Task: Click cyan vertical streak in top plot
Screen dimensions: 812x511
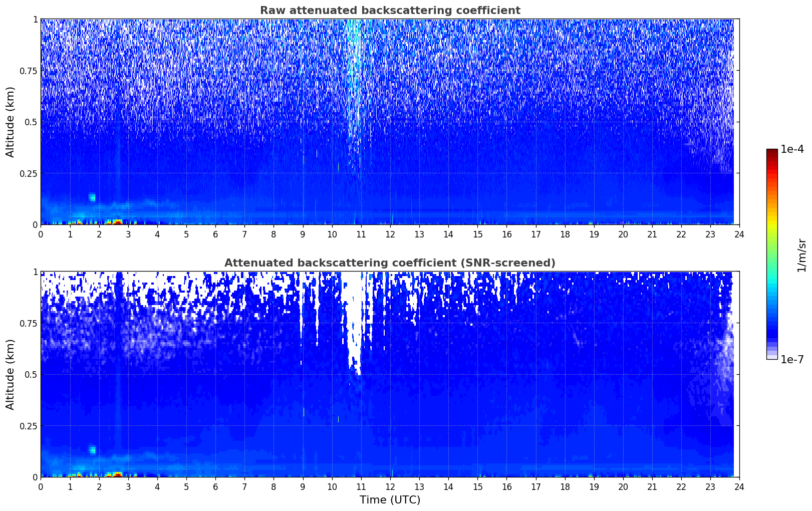Action: tap(354, 75)
